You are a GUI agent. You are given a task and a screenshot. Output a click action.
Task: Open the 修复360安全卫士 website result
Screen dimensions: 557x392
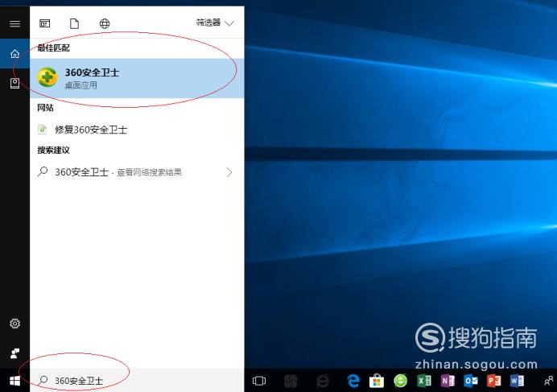(x=137, y=130)
